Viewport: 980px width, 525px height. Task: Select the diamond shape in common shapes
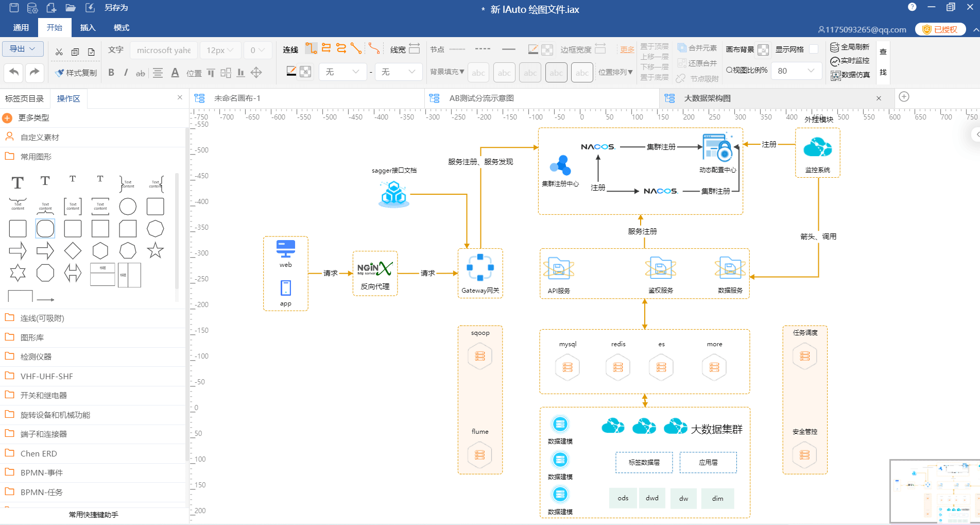(x=73, y=251)
